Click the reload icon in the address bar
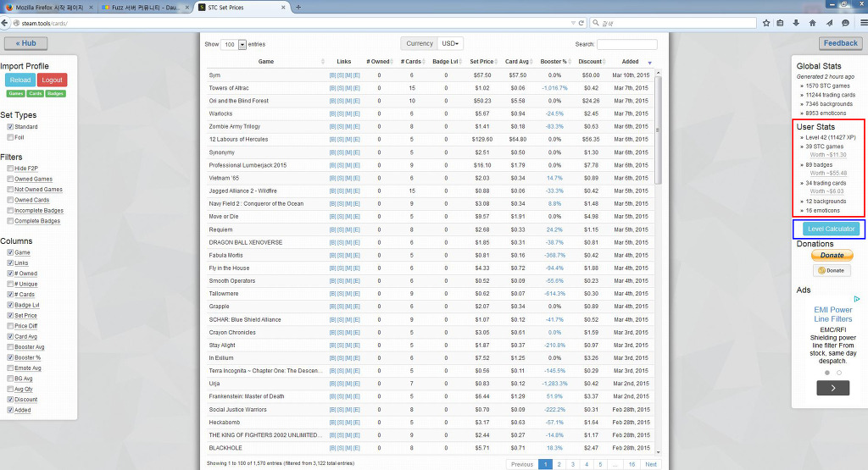 (x=581, y=23)
